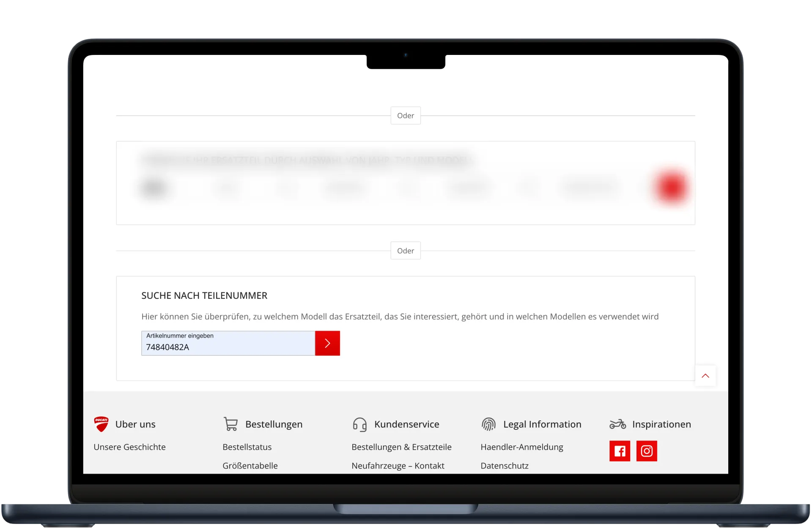This screenshot has width=812, height=529.
Task: Click the Legal Information footer heading
Action: click(x=542, y=424)
